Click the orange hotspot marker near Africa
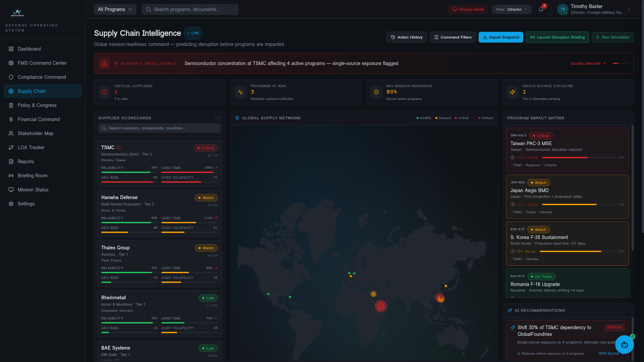 373,294
